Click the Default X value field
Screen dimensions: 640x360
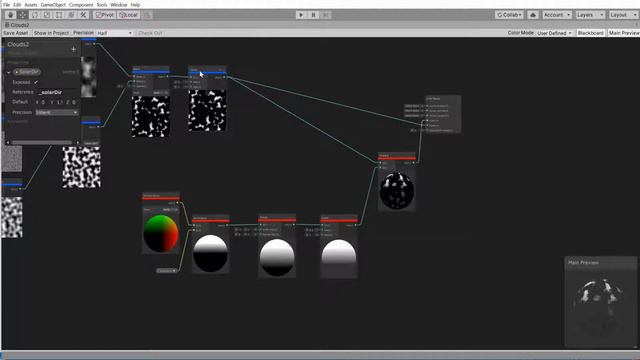point(43,102)
